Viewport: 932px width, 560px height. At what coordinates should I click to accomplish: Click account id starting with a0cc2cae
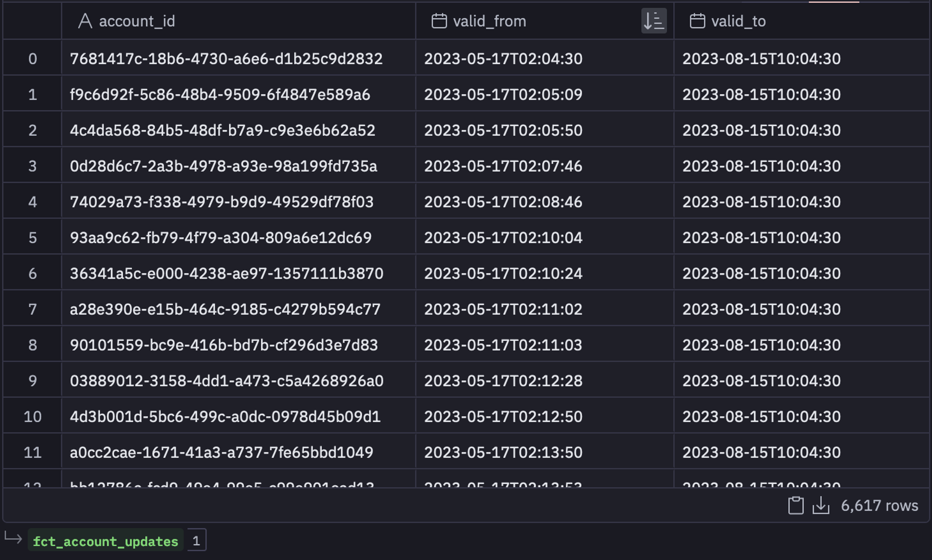point(221,452)
